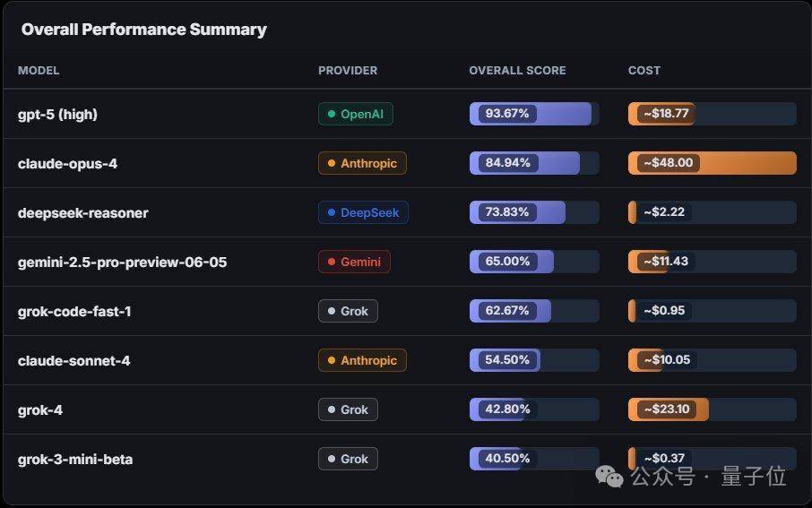Click the PROVIDER column header
812x508 pixels.
[348, 71]
